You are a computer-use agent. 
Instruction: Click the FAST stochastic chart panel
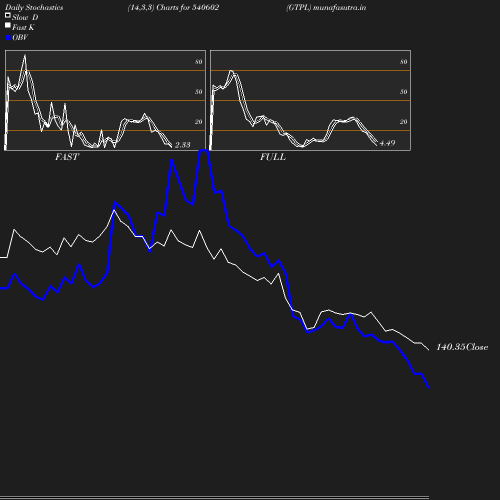point(105,100)
